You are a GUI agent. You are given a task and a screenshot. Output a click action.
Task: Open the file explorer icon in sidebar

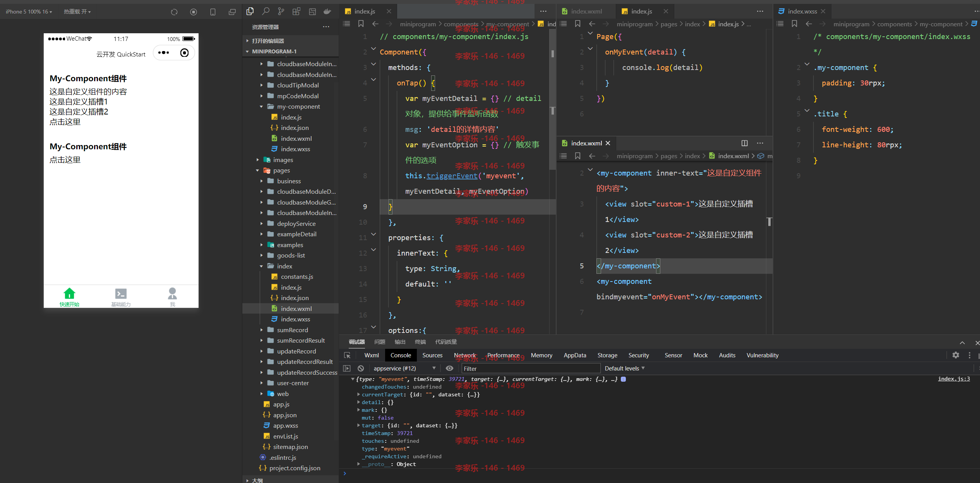pos(250,12)
